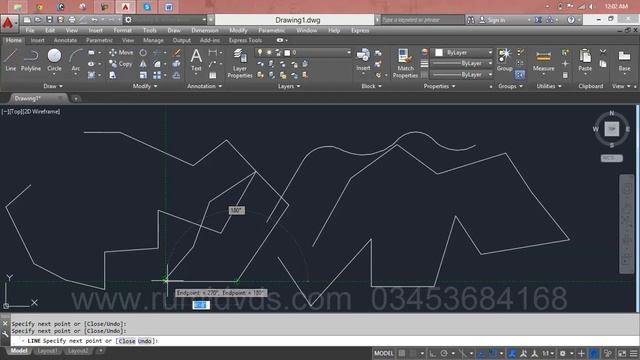Expand the Layers panel
Image resolution: width=640 pixels, height=360 pixels.
(x=289, y=86)
